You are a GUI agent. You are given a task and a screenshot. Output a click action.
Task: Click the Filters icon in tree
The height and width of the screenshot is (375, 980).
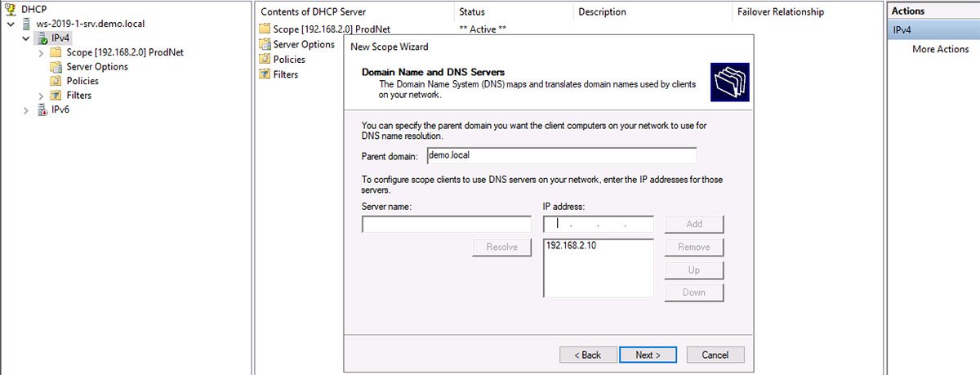56,96
